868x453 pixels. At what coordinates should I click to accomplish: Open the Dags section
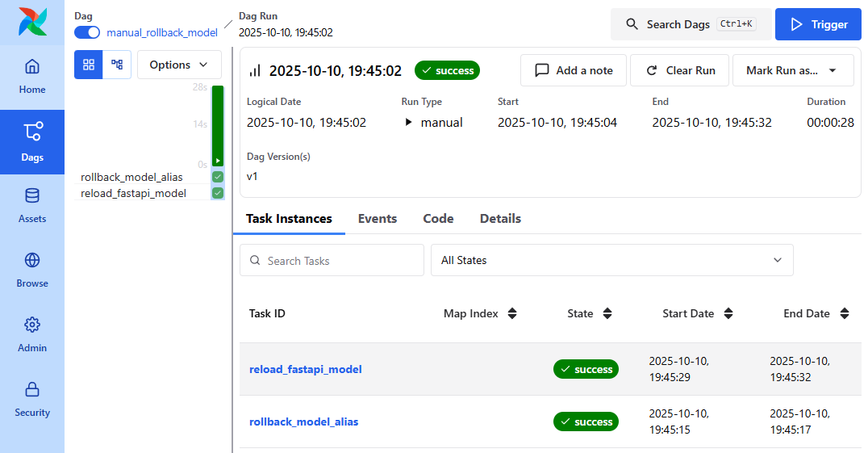click(32, 142)
